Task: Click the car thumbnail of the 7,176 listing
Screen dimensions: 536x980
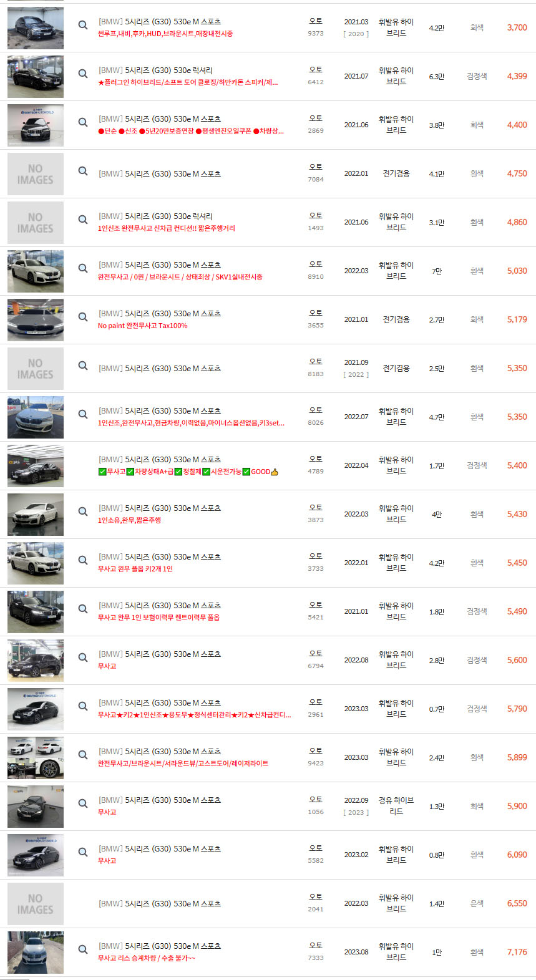Action: pos(36,953)
